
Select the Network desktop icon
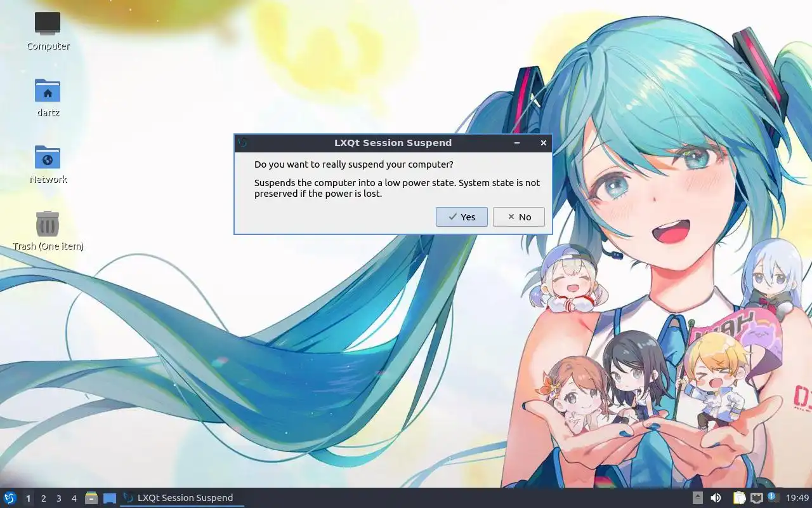pyautogui.click(x=48, y=164)
